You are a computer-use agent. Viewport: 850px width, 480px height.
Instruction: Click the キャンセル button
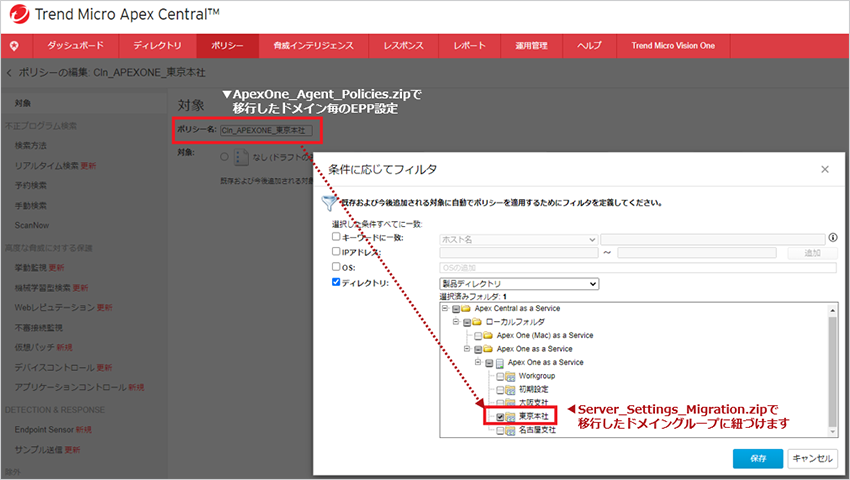(811, 458)
